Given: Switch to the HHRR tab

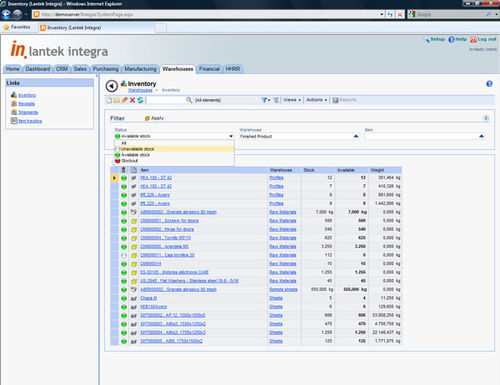Looking at the screenshot, I should click(x=233, y=69).
